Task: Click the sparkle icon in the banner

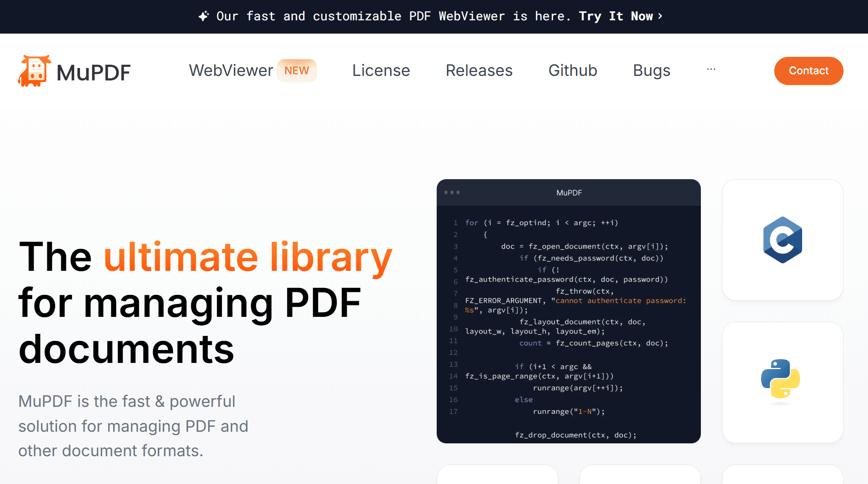Action: 204,16
